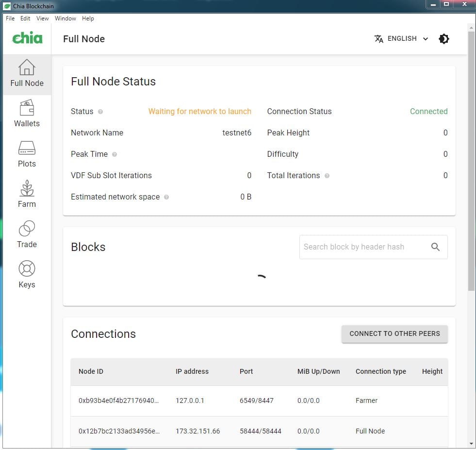Image resolution: width=476 pixels, height=450 pixels.
Task: Toggle dark mode brightness icon
Action: (x=443, y=38)
